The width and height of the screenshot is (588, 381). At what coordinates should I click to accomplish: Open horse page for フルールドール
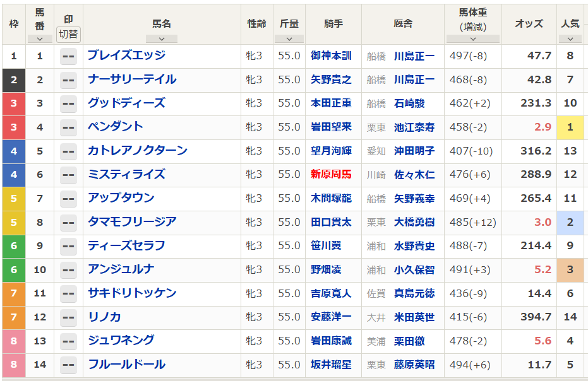click(126, 365)
